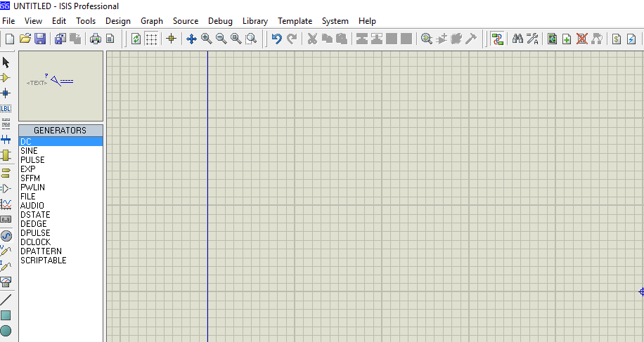Select the Generator mode sine icon

click(x=6, y=236)
